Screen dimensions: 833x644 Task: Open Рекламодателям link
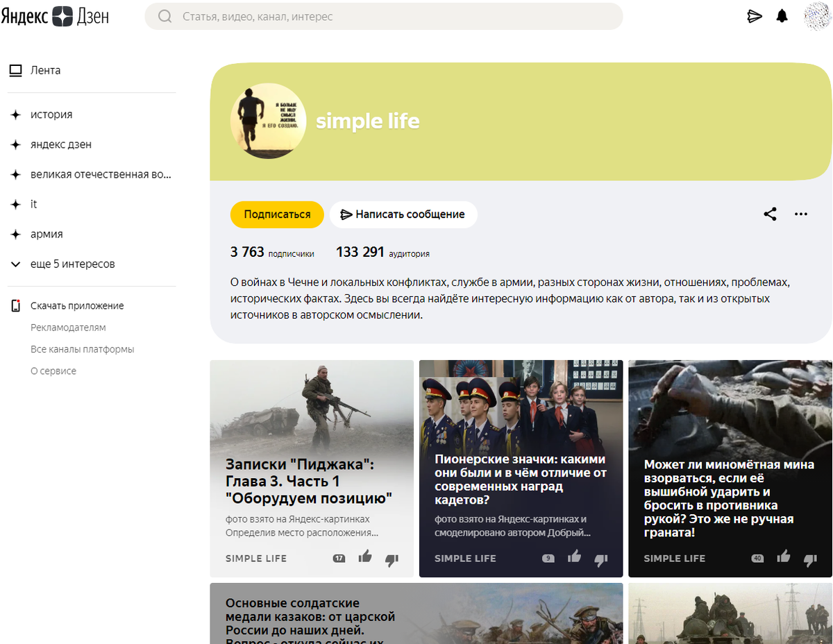pos(68,328)
